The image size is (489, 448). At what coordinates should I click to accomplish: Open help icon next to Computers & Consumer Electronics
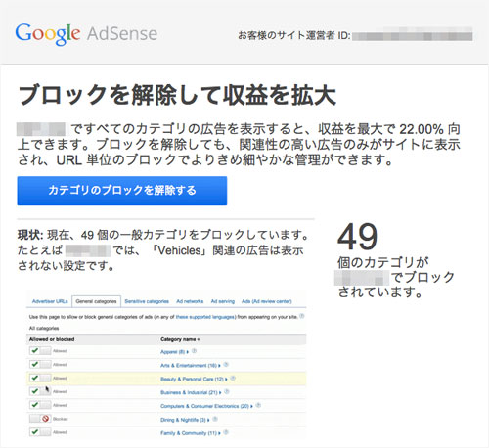[x=258, y=405]
